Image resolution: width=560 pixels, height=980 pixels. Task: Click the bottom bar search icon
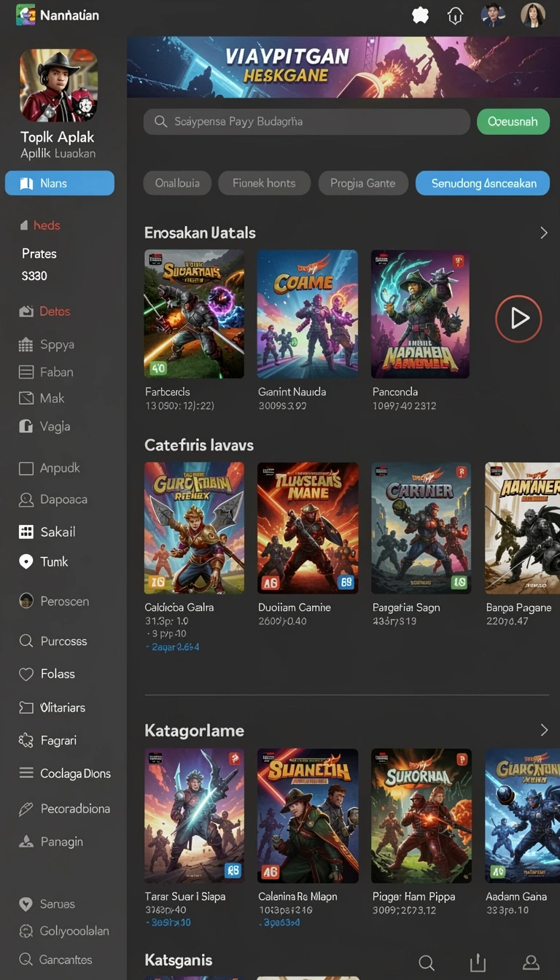(427, 963)
